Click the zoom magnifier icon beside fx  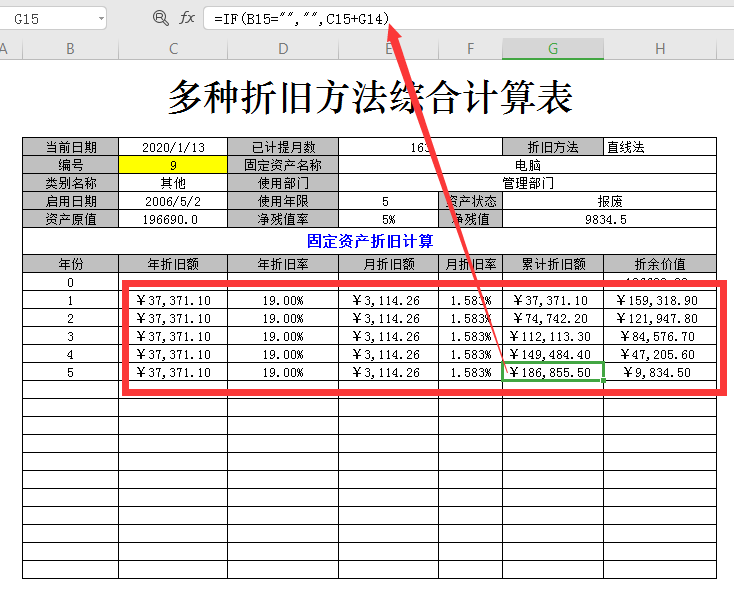pyautogui.click(x=161, y=18)
